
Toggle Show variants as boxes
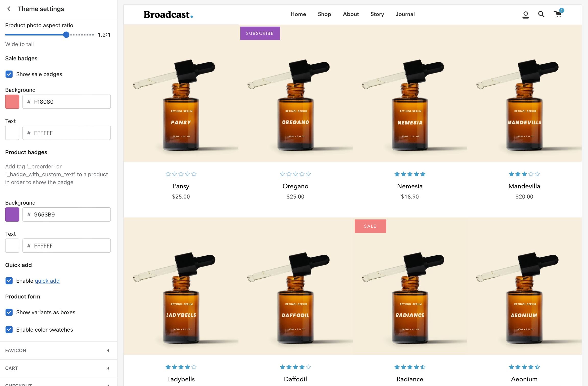(9, 312)
